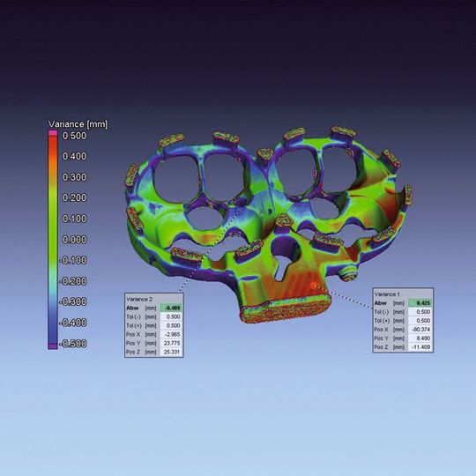Click the 0.500 legend label at top
Viewport: 476px width, 476px height.
tap(74, 136)
